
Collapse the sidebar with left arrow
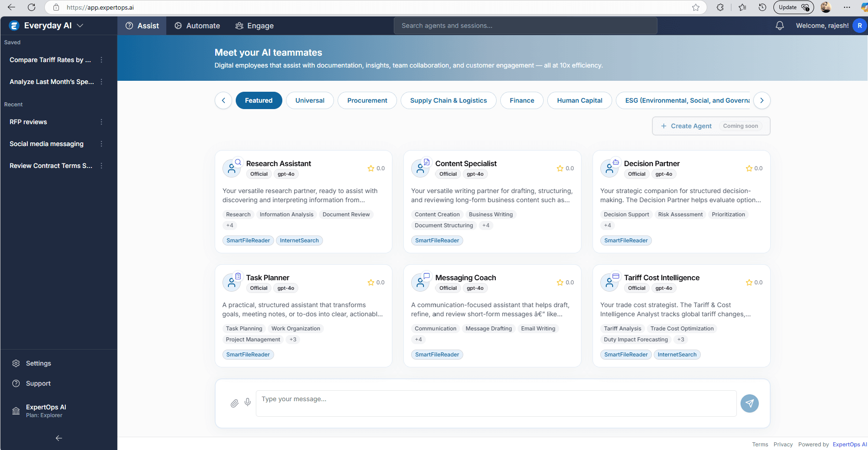tap(59, 438)
